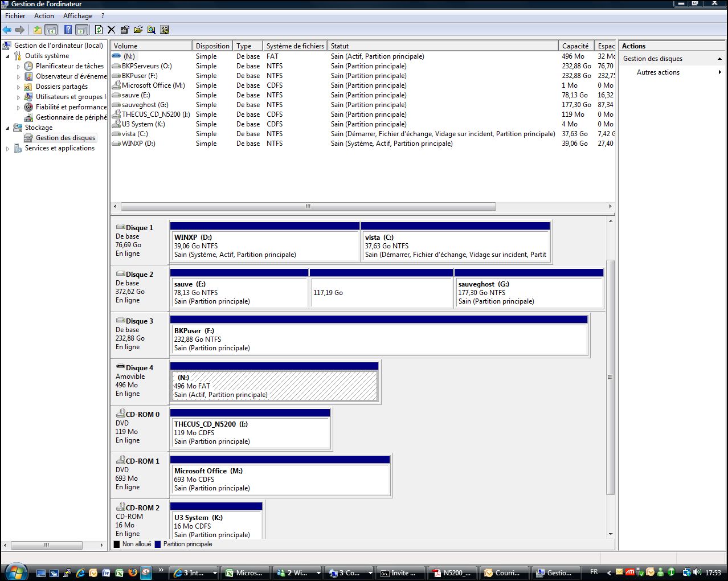Open the Affichage menu
Screen dimensions: 728x581
(77, 16)
